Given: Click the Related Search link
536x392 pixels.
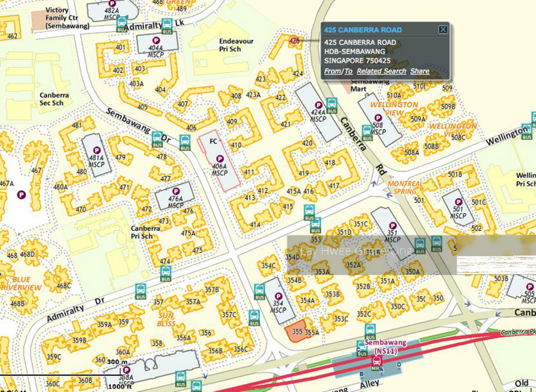Looking at the screenshot, I should pyautogui.click(x=381, y=71).
